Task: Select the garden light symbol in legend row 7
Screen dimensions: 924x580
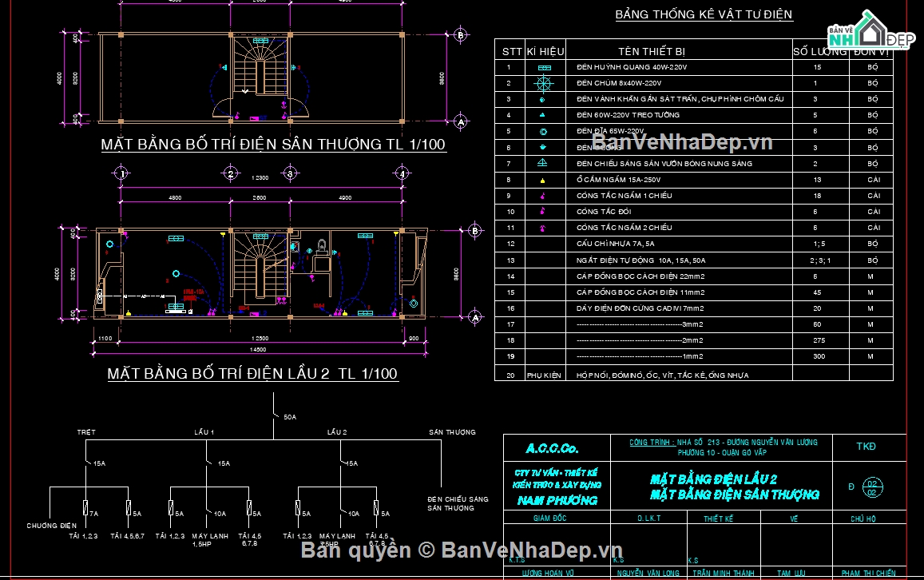Action: pos(543,163)
